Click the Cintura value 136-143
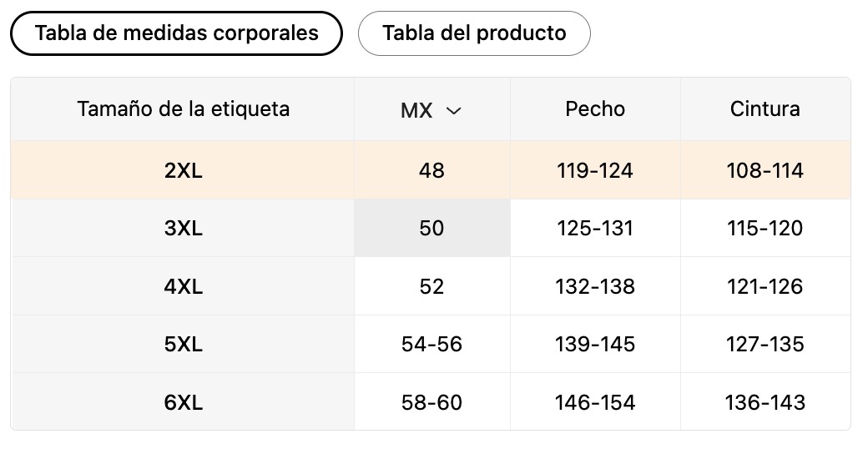Viewport: 868px width, 449px height. coord(765,402)
